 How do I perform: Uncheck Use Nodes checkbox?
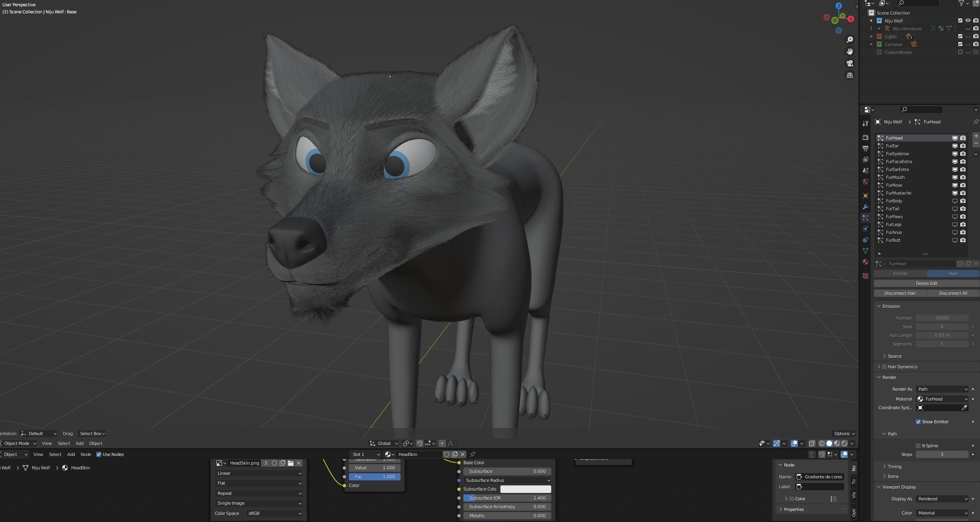(99, 454)
